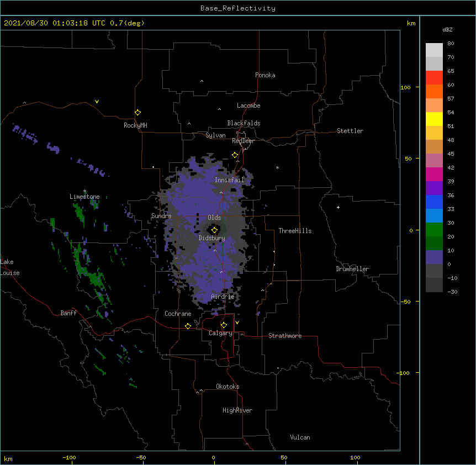Click the Vulcan town label
The image size is (476, 465).
[300, 437]
